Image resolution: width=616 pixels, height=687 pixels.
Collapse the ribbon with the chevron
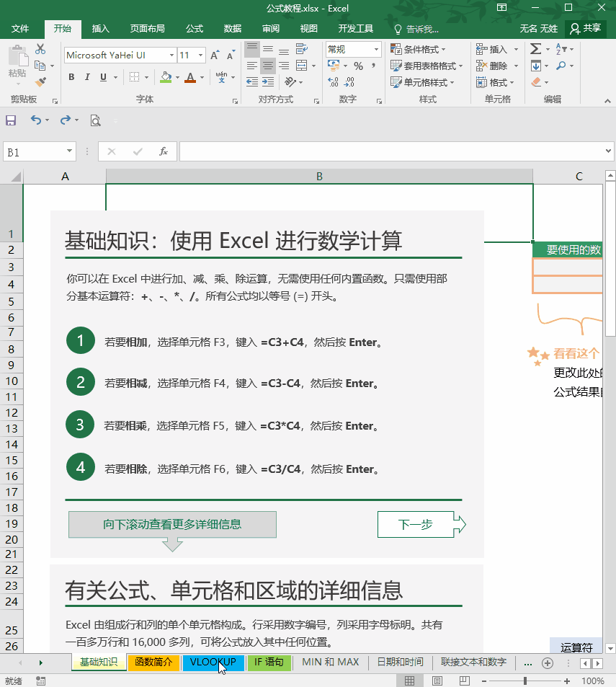pyautogui.click(x=607, y=101)
